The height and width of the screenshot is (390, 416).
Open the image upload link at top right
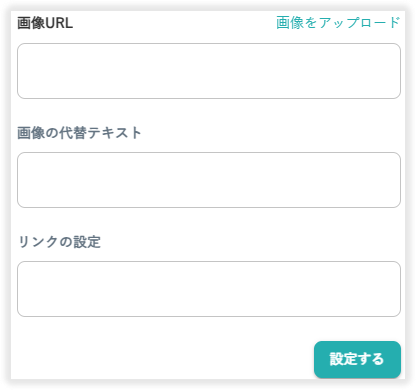338,23
